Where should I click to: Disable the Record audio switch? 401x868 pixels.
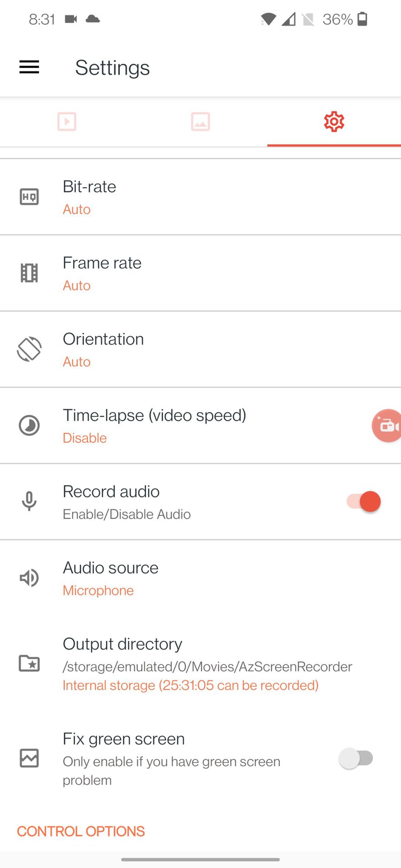[x=364, y=501]
